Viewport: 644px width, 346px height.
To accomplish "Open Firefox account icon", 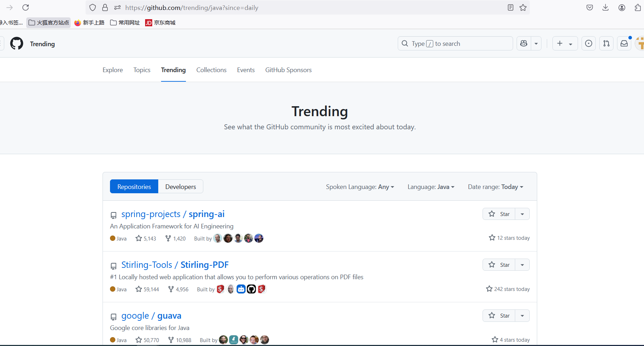I will pos(622,7).
